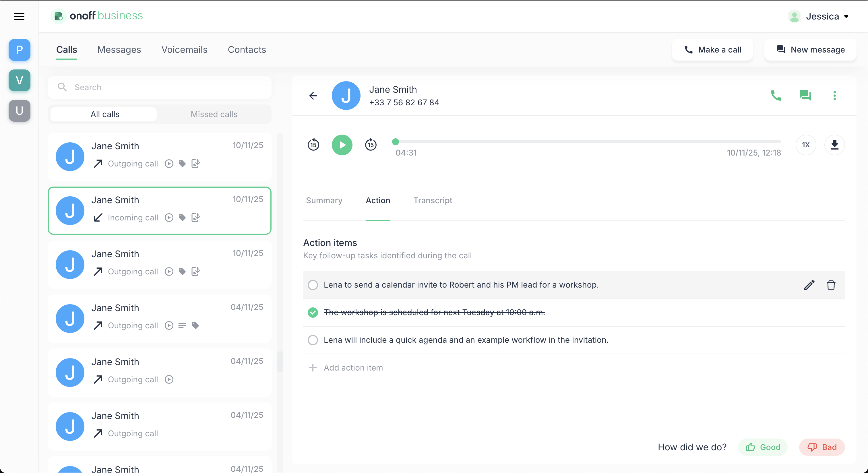Select the P workspace avatar

tap(20, 50)
